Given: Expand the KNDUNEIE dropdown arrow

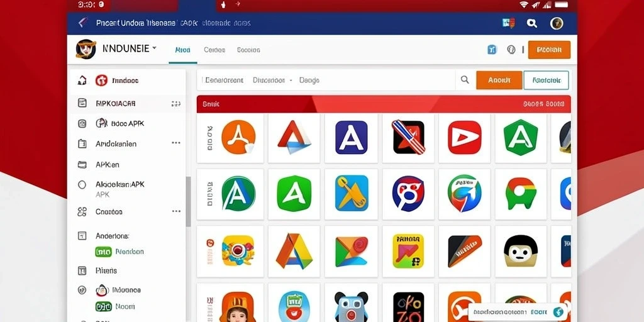Looking at the screenshot, I should point(155,48).
